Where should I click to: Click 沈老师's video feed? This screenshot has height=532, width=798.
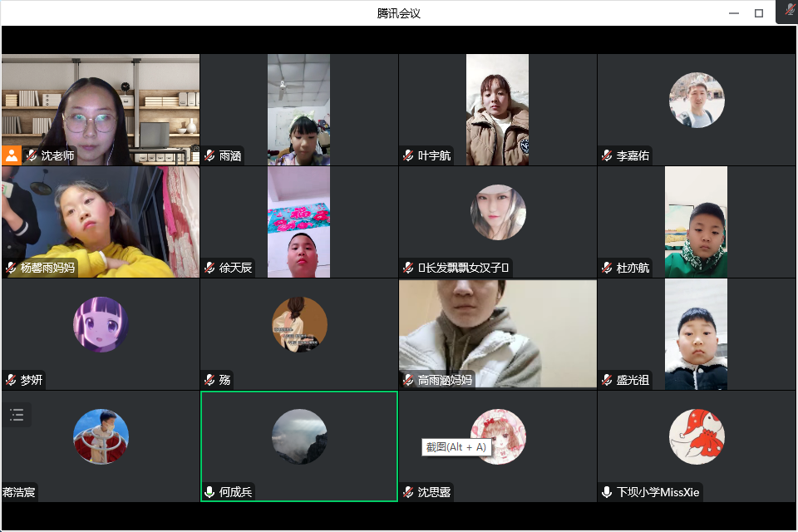pos(101,110)
